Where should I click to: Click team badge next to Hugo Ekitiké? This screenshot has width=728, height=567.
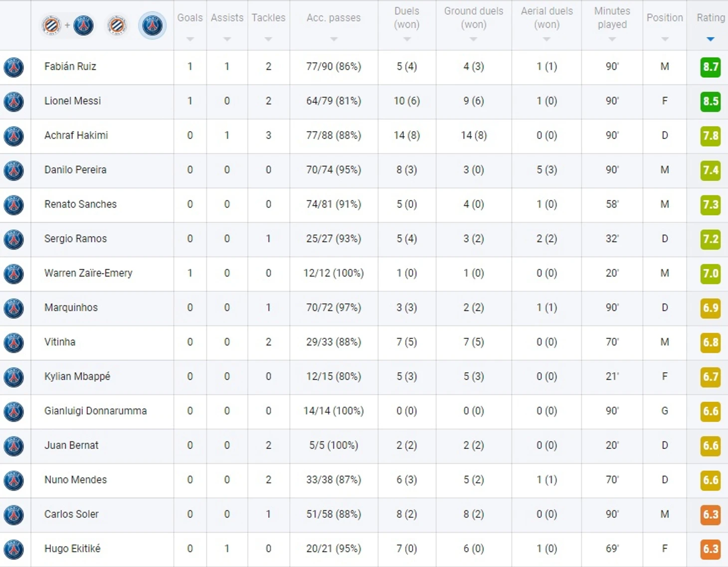coord(14,549)
